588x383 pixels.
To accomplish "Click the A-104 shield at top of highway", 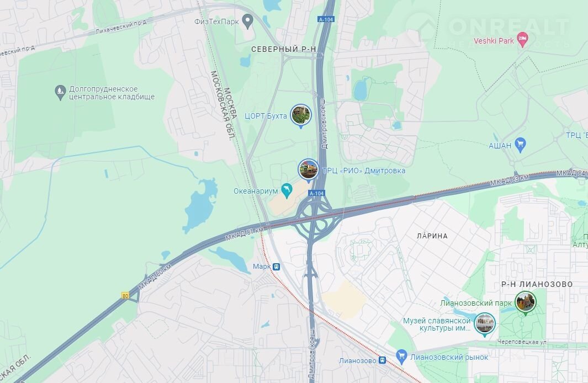I will point(326,19).
